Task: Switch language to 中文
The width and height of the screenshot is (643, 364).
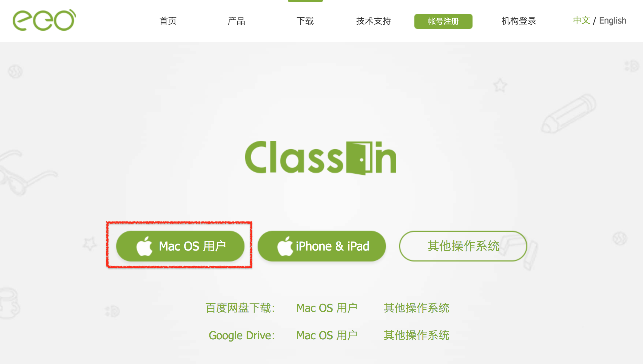Action: coord(581,21)
